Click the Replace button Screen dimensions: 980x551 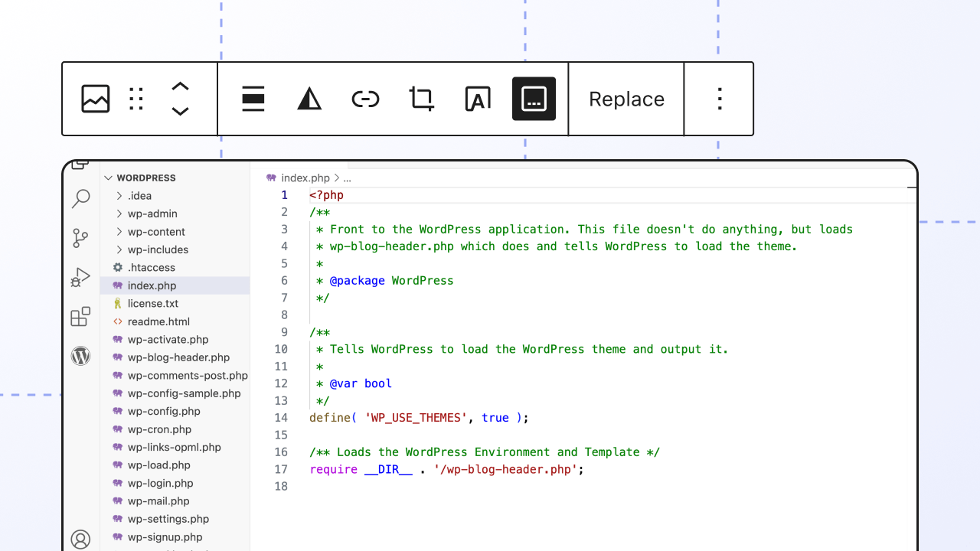[626, 99]
